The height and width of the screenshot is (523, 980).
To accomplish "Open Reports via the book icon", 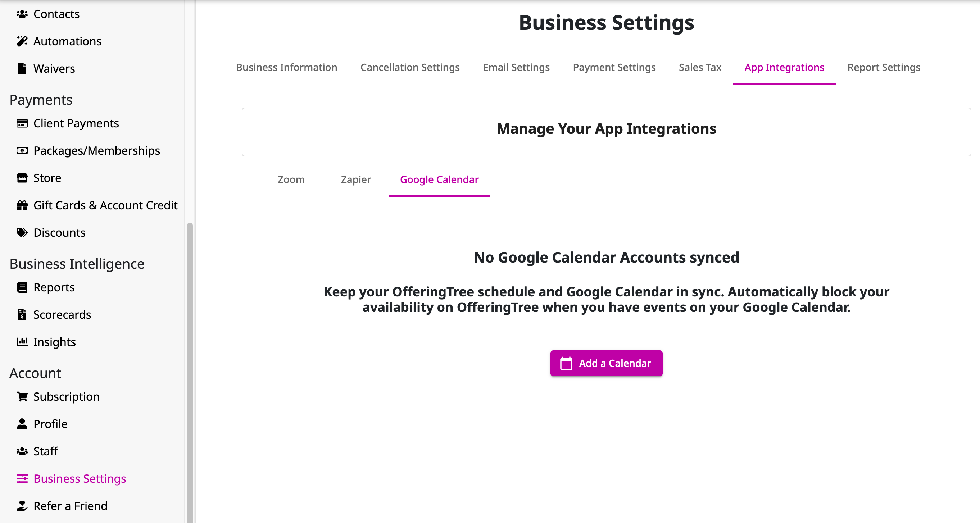I will pos(22,287).
